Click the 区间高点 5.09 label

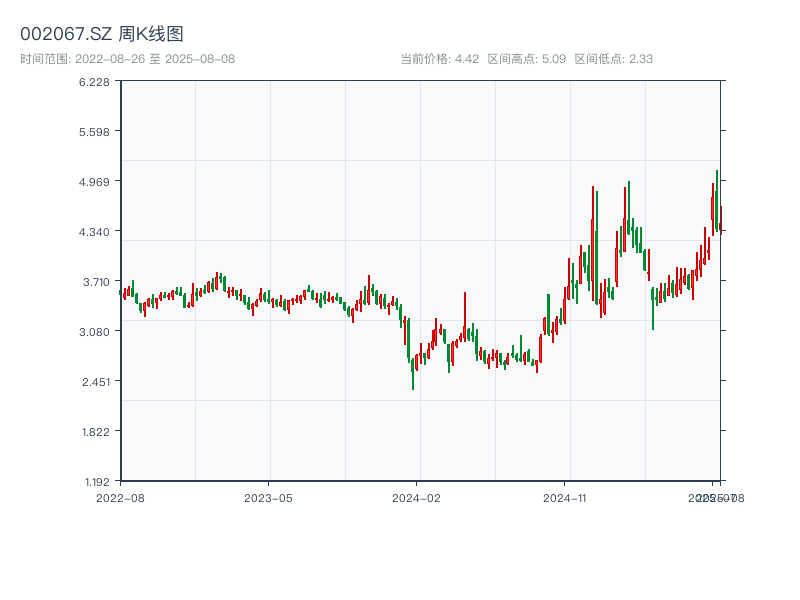tap(526, 59)
